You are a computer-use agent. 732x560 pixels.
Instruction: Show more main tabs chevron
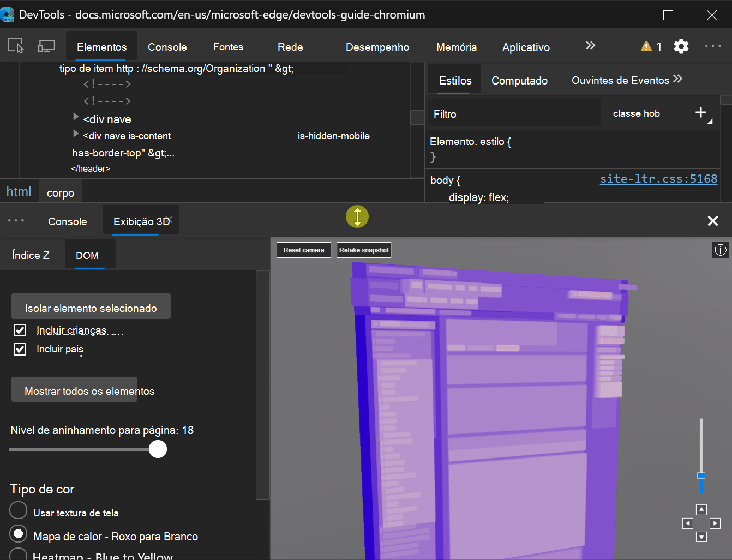pos(590,46)
